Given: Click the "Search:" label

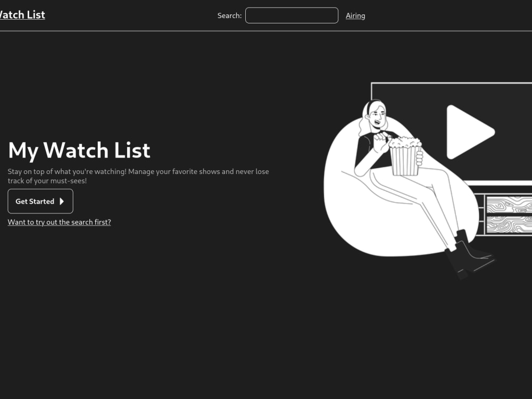Looking at the screenshot, I should [x=229, y=15].
